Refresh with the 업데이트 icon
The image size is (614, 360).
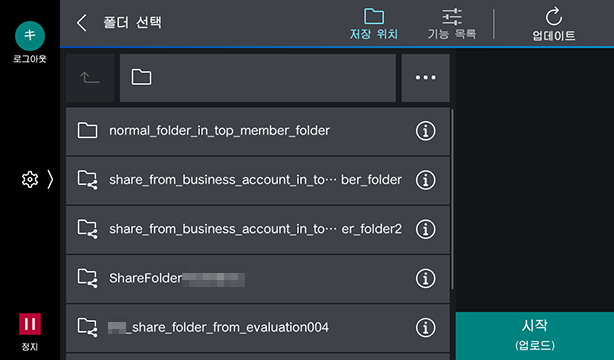click(x=553, y=24)
